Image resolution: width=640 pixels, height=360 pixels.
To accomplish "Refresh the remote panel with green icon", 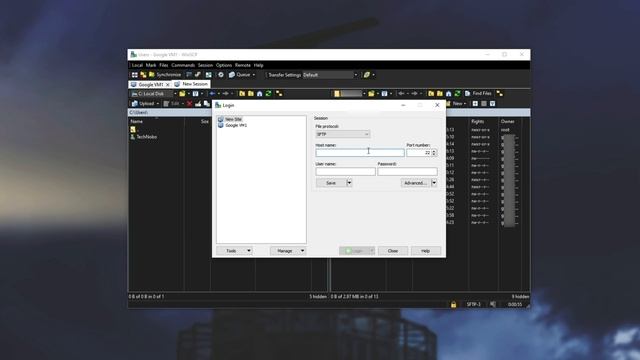I will click(458, 93).
